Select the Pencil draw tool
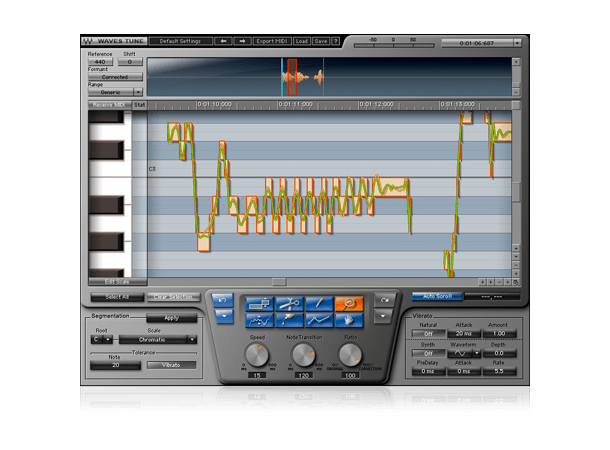 coord(319,304)
